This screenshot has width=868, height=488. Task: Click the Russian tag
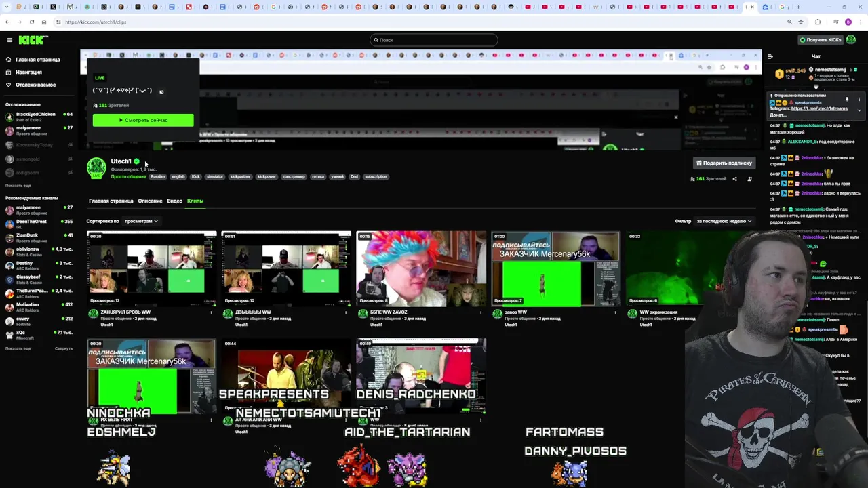coord(158,177)
